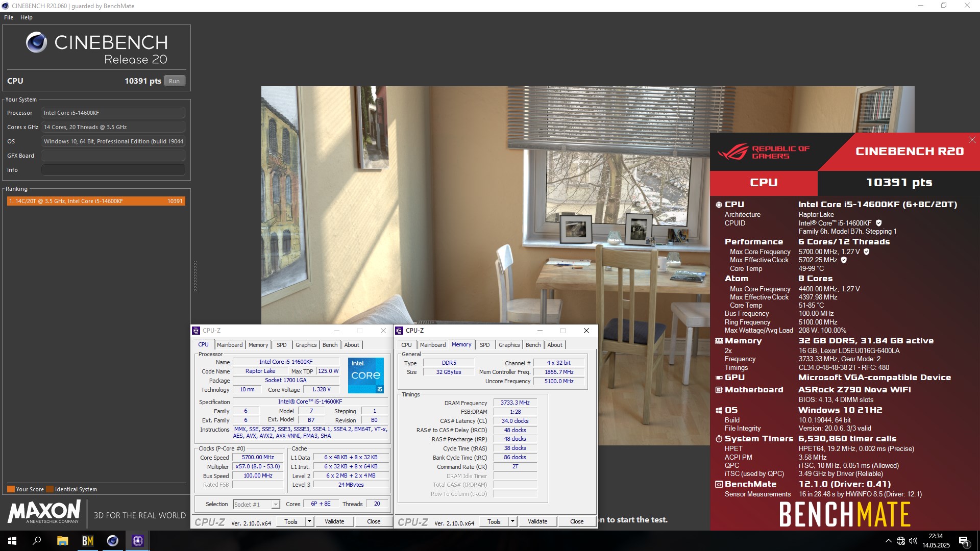Switch to SPD tab in right CPU-Z

pos(485,345)
